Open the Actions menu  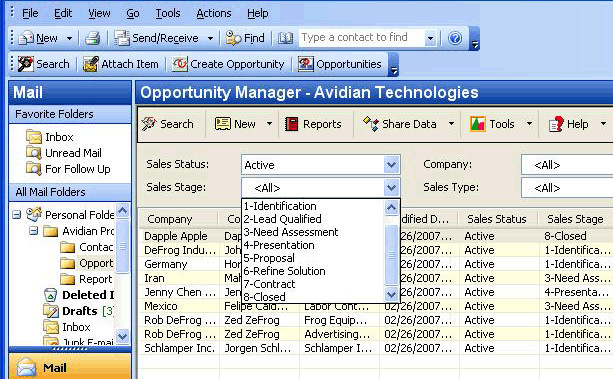click(213, 13)
